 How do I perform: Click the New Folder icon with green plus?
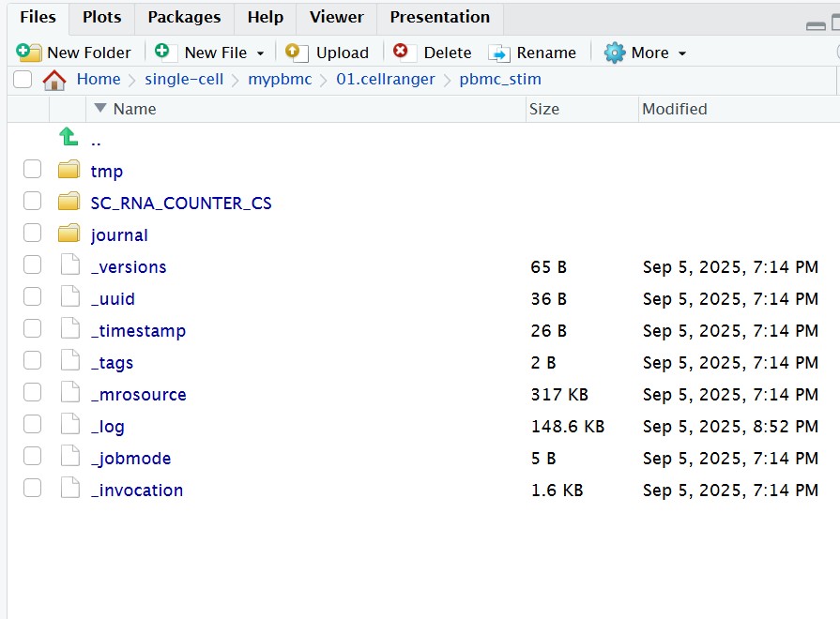(28, 52)
